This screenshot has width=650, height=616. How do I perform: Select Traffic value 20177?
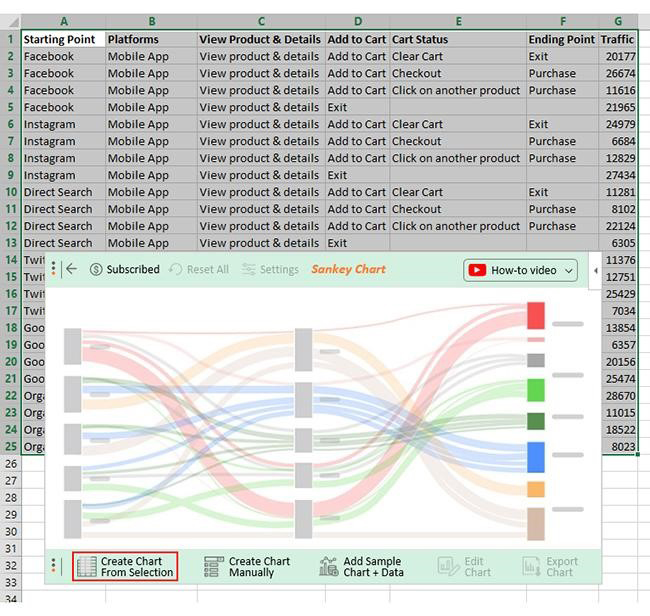tap(618, 56)
